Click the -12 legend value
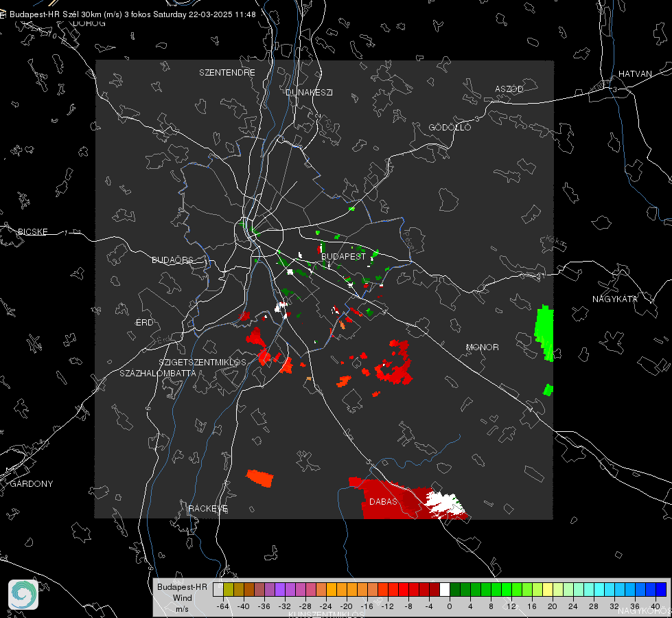Image resolution: width=672 pixels, height=618 pixels. (387, 606)
